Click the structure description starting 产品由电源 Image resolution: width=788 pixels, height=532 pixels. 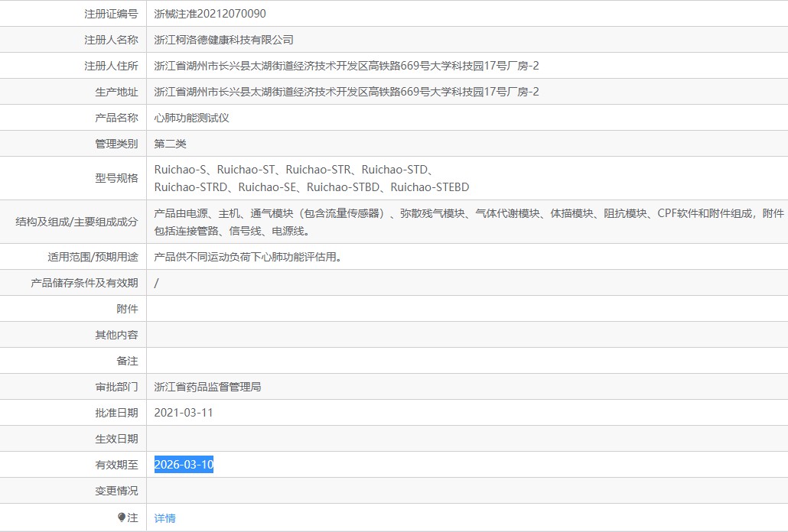[469, 222]
